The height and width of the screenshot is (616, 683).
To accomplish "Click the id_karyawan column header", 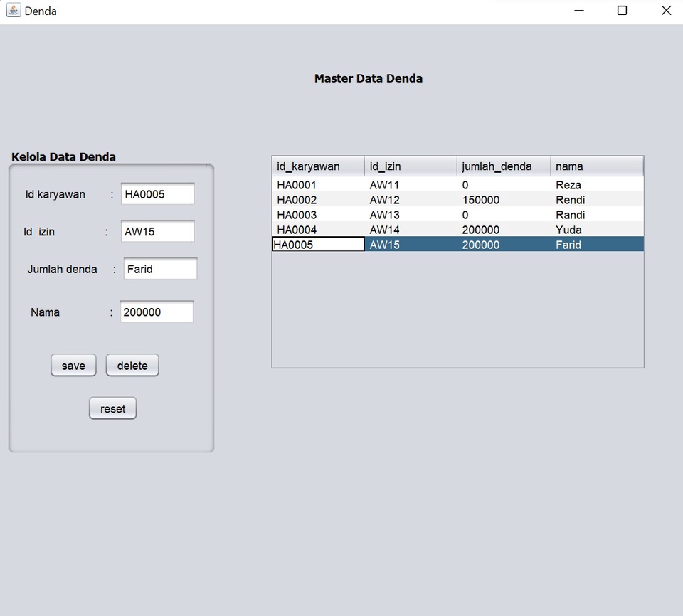I will coord(318,166).
